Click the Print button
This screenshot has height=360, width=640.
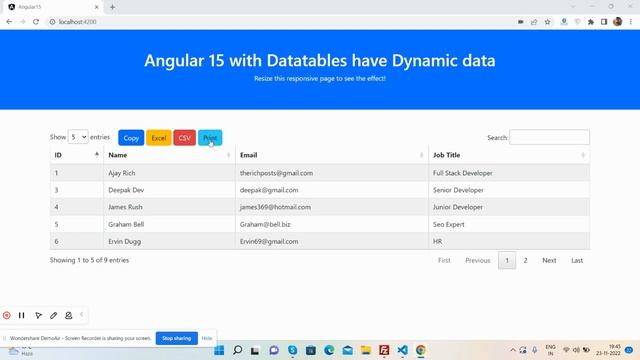point(210,138)
